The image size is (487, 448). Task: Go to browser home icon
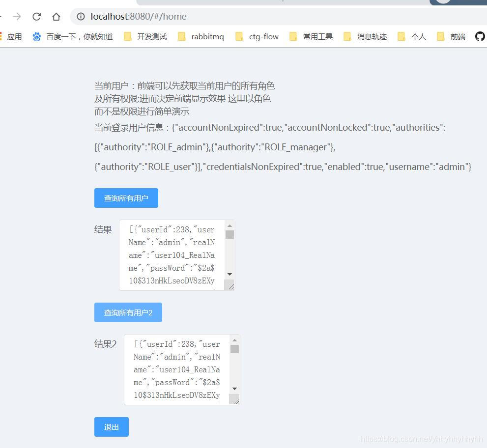pos(56,16)
